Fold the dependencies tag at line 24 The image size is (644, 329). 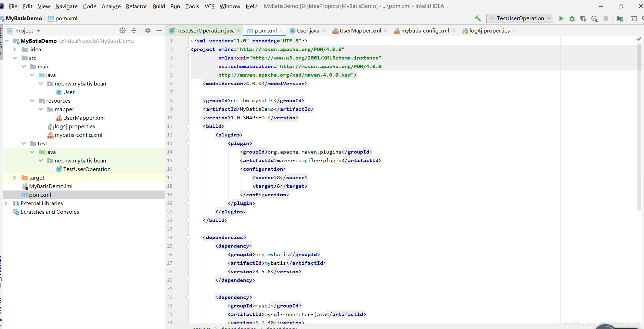(x=188, y=237)
